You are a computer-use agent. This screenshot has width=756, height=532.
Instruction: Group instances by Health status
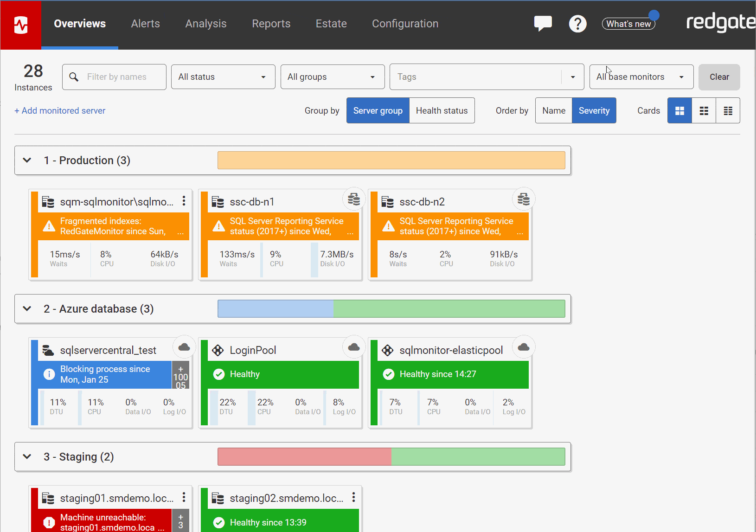point(442,110)
